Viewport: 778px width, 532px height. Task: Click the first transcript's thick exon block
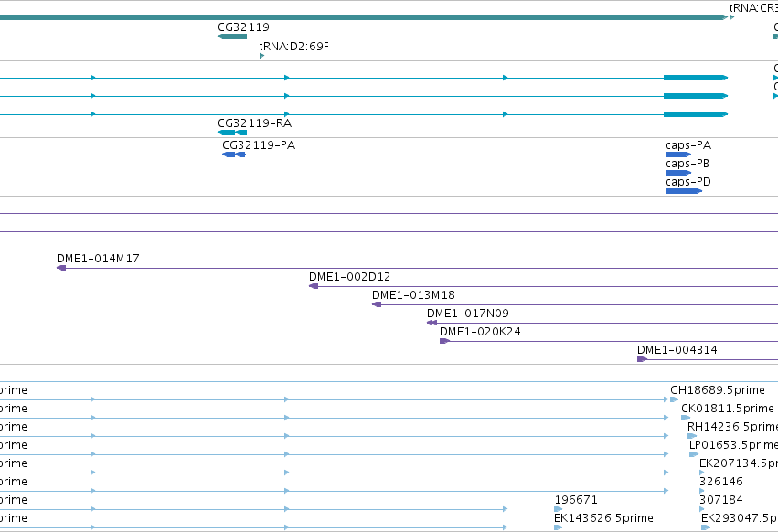pyautogui.click(x=696, y=78)
